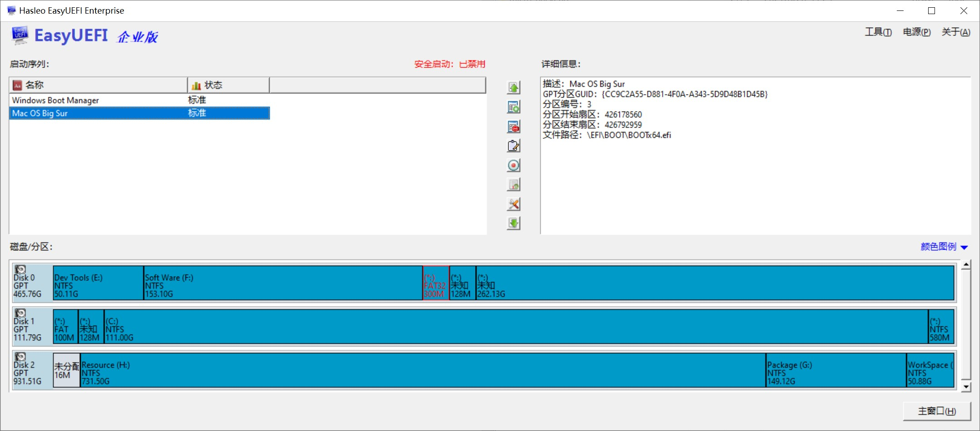
Task: Select the NTFS 580M partition
Action: 941,326
